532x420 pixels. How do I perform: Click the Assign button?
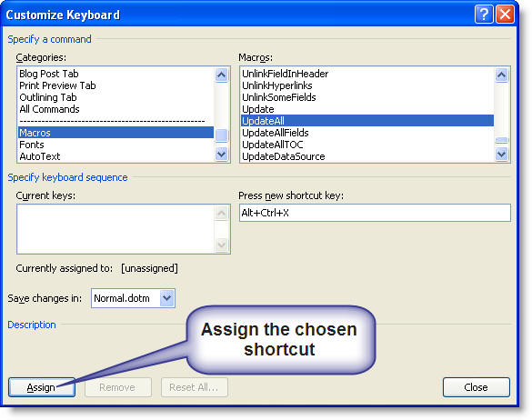coord(42,387)
